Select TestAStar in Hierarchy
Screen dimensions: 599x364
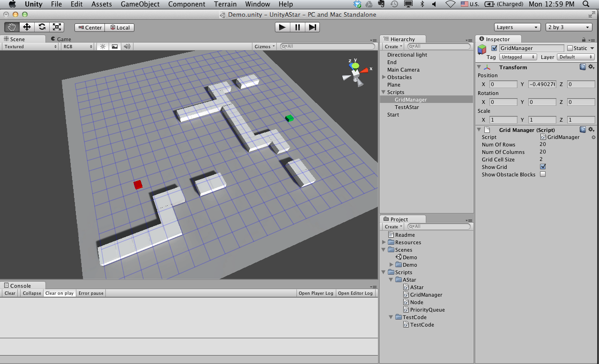tap(407, 107)
